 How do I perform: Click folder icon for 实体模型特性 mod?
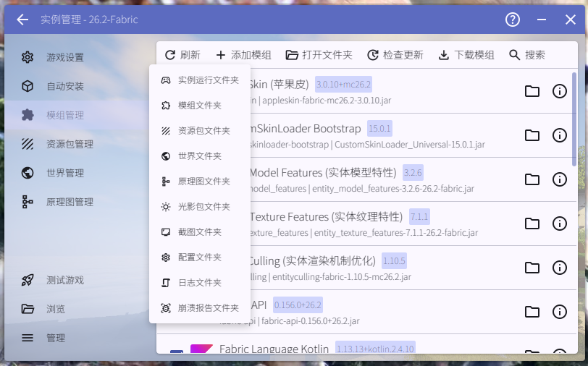click(532, 179)
